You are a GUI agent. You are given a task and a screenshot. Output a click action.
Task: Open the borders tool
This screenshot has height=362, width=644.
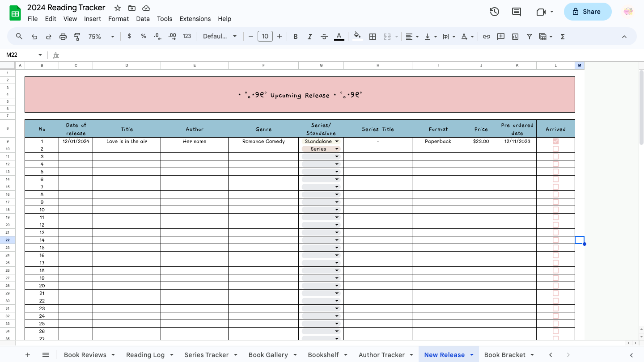tap(373, 37)
